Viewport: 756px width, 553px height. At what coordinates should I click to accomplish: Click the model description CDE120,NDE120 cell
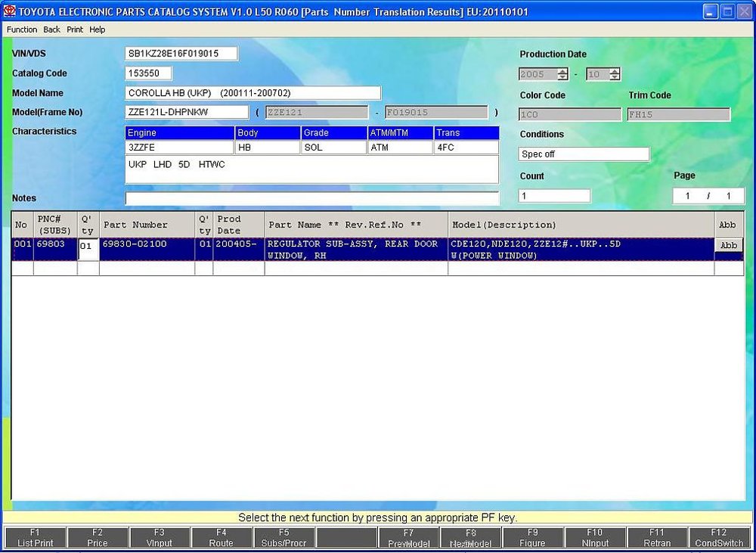point(581,250)
